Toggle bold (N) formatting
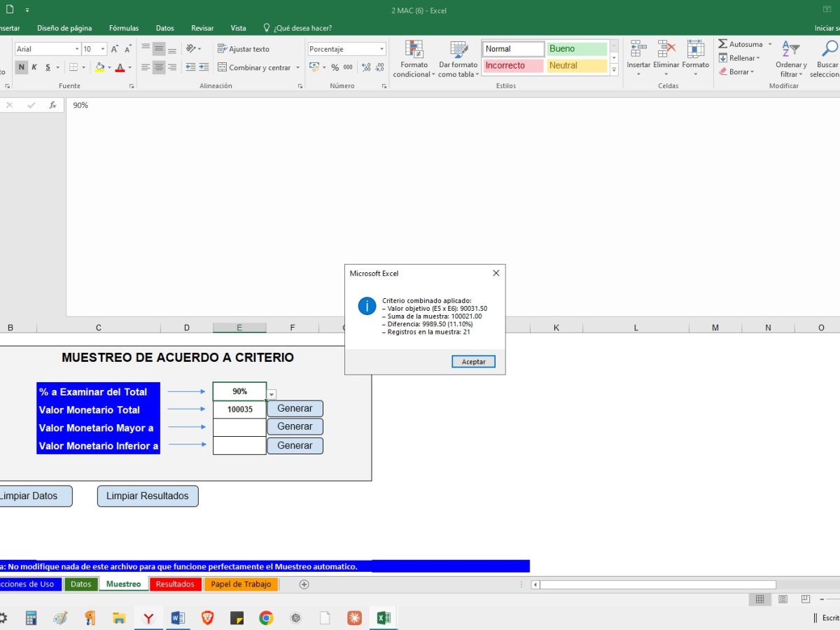The height and width of the screenshot is (630, 840). click(x=21, y=67)
